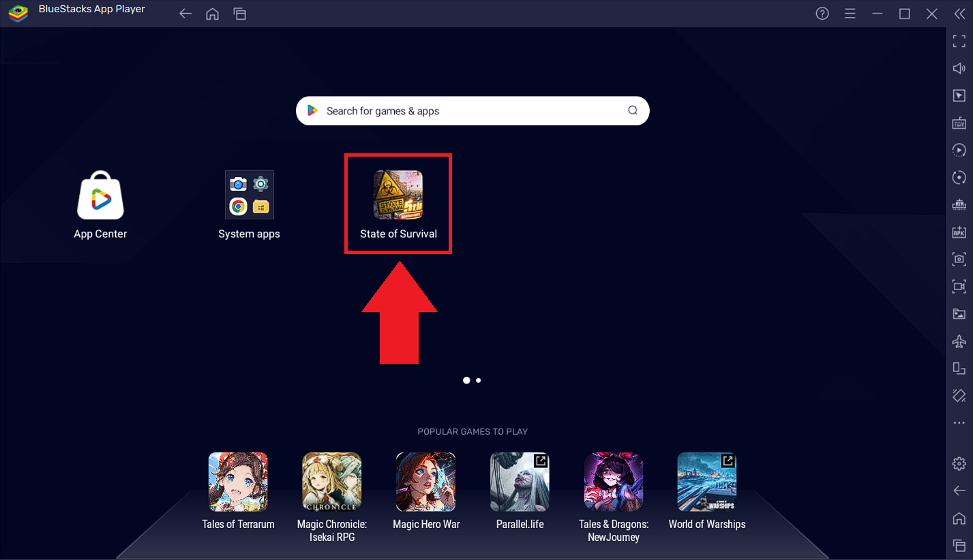Click the eco mode eraser-like icon
Viewport: 973px width, 560px height.
click(x=959, y=395)
